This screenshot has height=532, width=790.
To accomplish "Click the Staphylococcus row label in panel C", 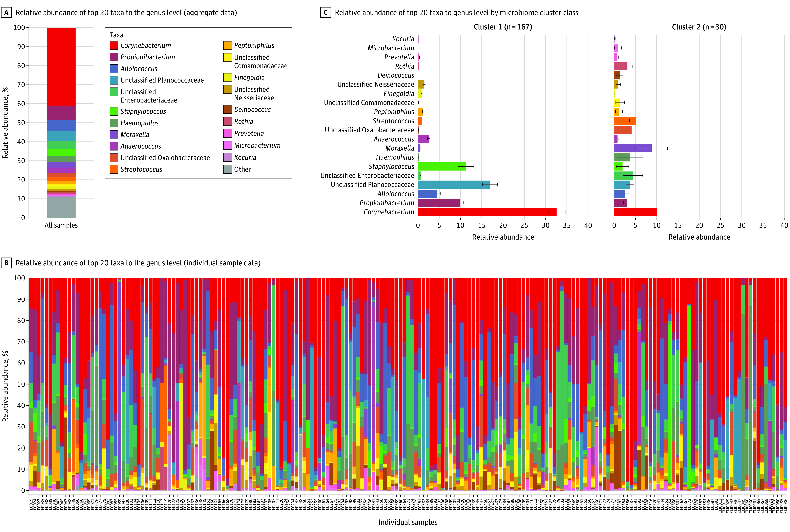I will pyautogui.click(x=392, y=167).
